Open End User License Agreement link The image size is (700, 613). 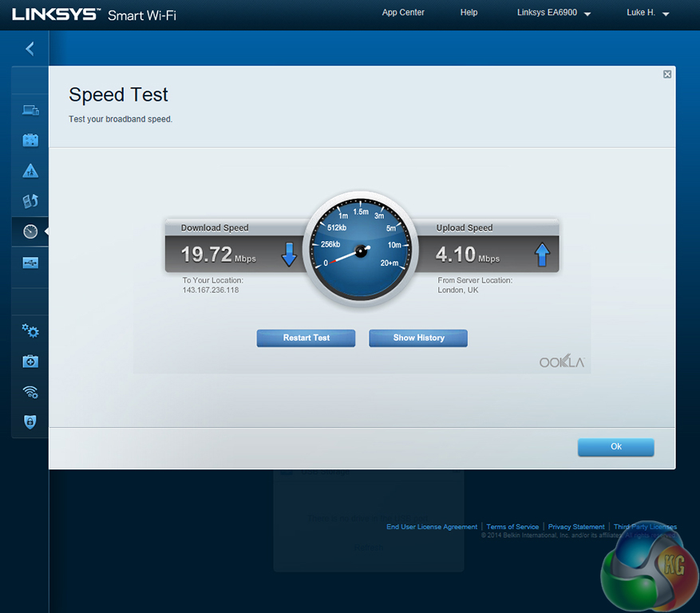pyautogui.click(x=432, y=527)
